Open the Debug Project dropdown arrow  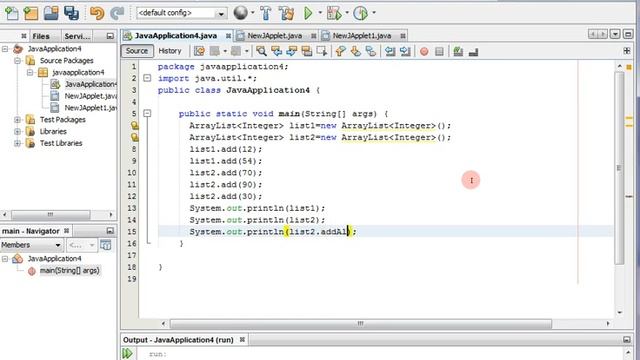347,13
